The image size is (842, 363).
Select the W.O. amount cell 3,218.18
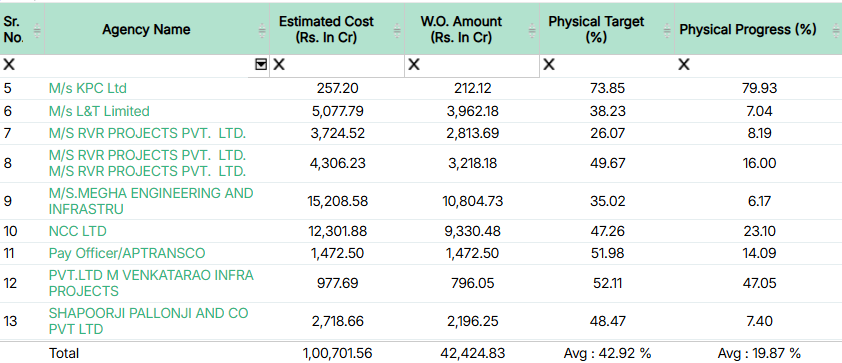pos(473,163)
